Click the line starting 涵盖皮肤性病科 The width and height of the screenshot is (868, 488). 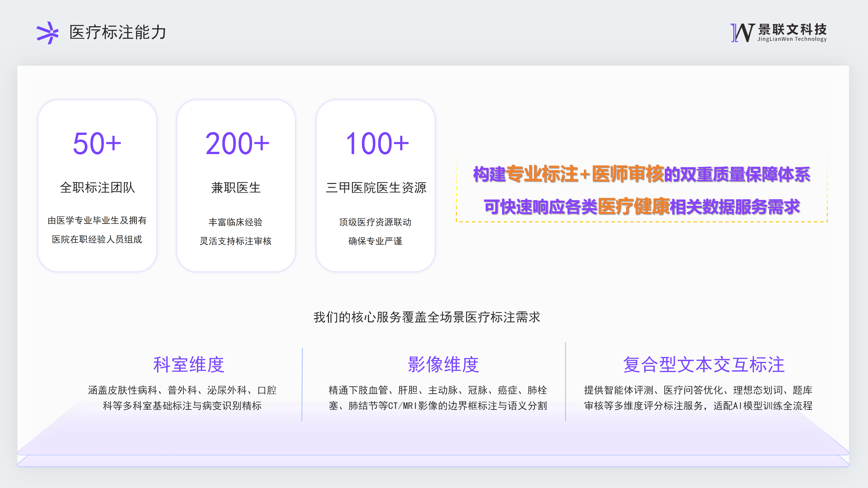click(182, 390)
